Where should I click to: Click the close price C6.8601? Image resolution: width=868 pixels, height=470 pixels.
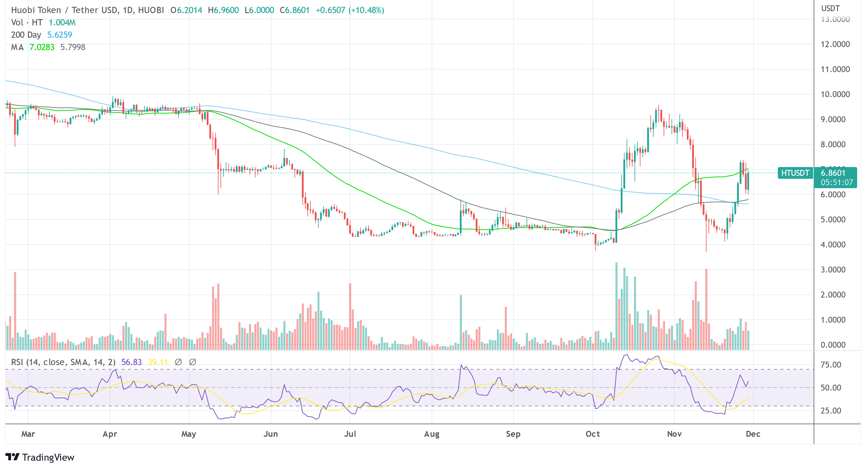tap(295, 10)
